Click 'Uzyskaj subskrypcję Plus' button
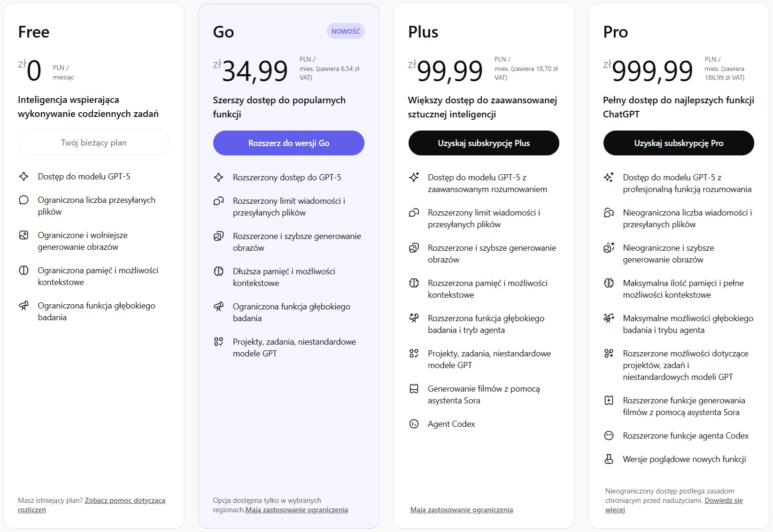 pos(484,143)
